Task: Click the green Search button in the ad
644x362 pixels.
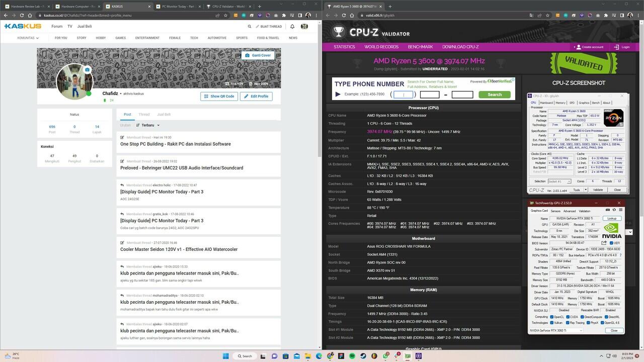Action: pos(494,95)
